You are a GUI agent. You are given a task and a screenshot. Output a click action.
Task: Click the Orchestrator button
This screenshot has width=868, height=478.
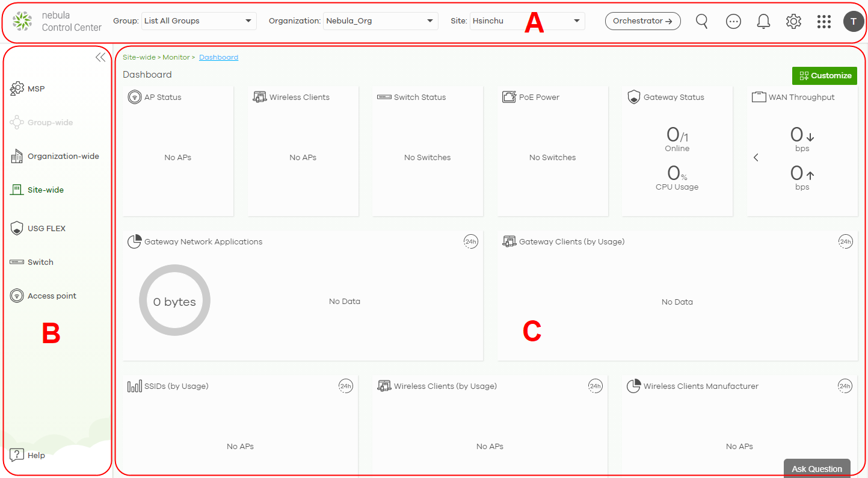642,21
